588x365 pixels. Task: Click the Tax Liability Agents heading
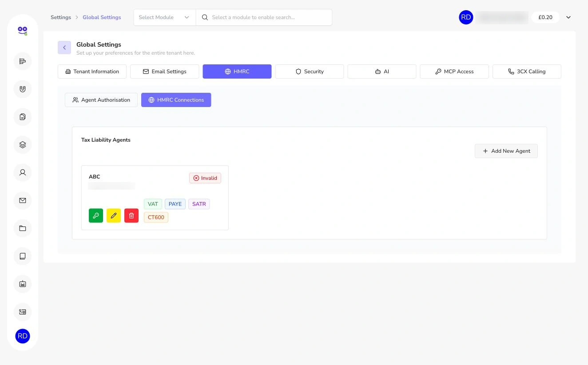pos(106,140)
